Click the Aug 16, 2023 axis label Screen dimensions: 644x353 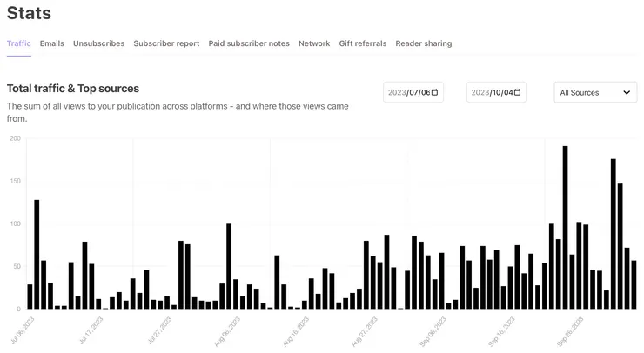coord(296,331)
